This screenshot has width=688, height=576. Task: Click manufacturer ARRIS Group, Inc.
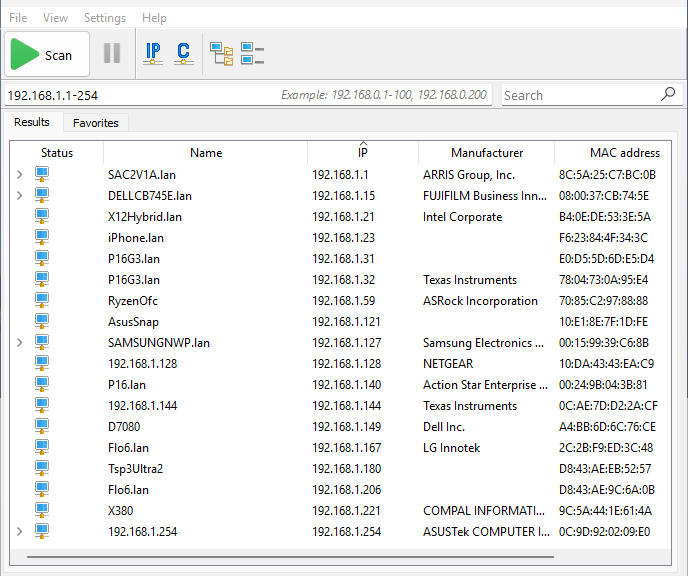click(x=469, y=175)
